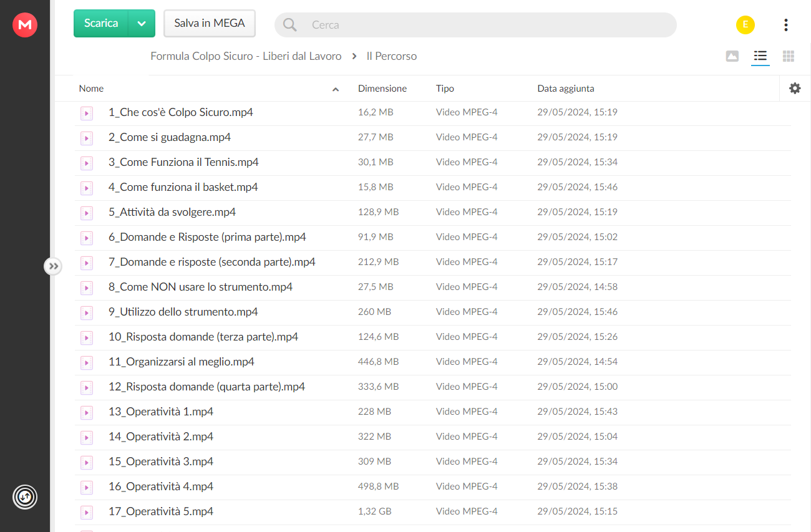Viewport: 811px width, 532px height.
Task: Open the three-dot more options menu
Action: tap(786, 25)
